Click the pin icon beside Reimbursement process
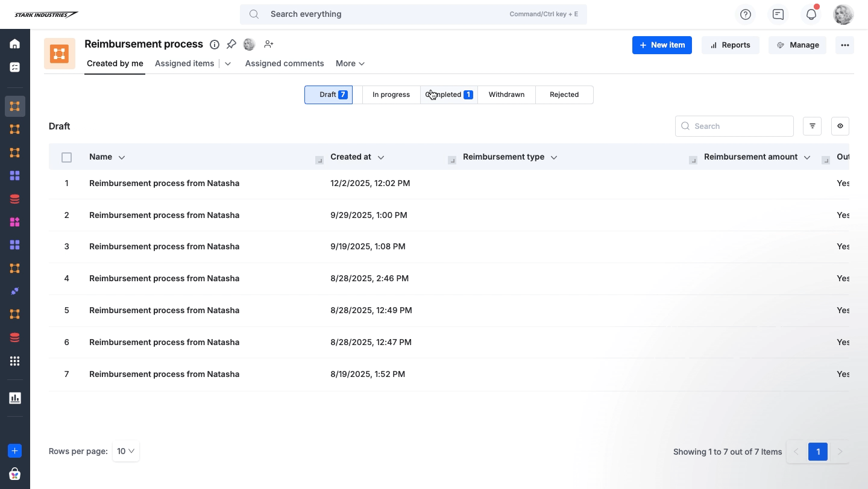Screen dimensions: 868x489 pyautogui.click(x=231, y=45)
